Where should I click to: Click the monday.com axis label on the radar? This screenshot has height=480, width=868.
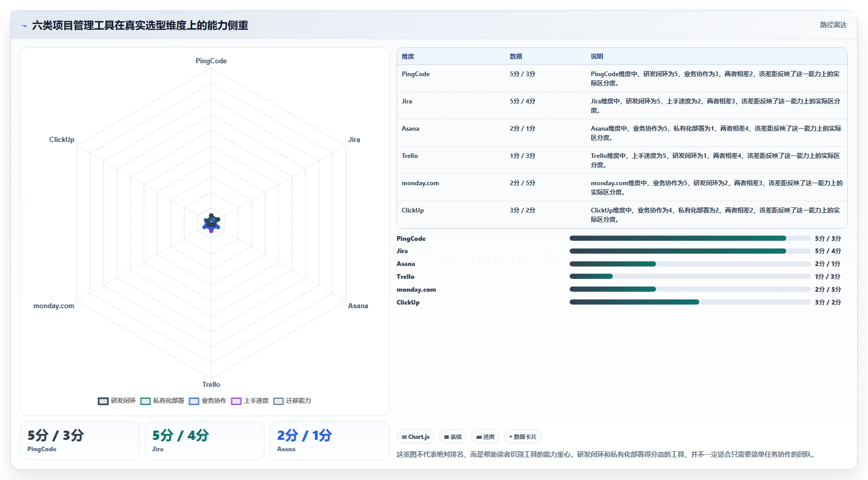54,306
